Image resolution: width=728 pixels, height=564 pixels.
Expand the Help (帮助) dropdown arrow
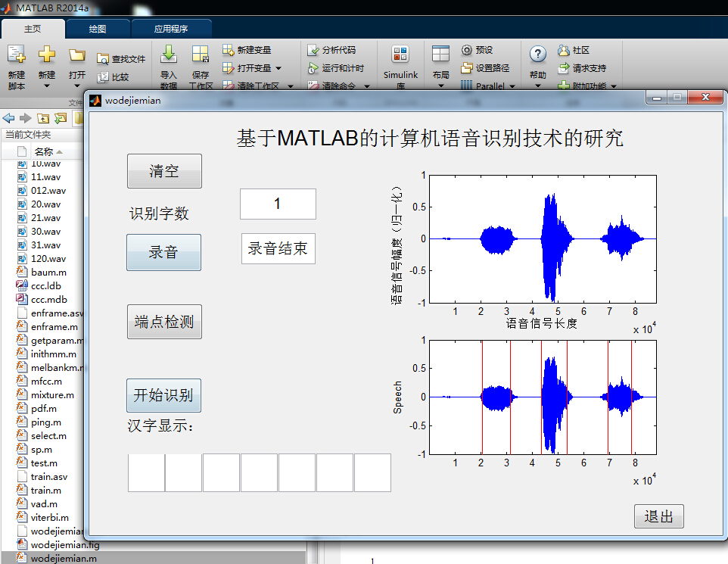click(x=537, y=86)
